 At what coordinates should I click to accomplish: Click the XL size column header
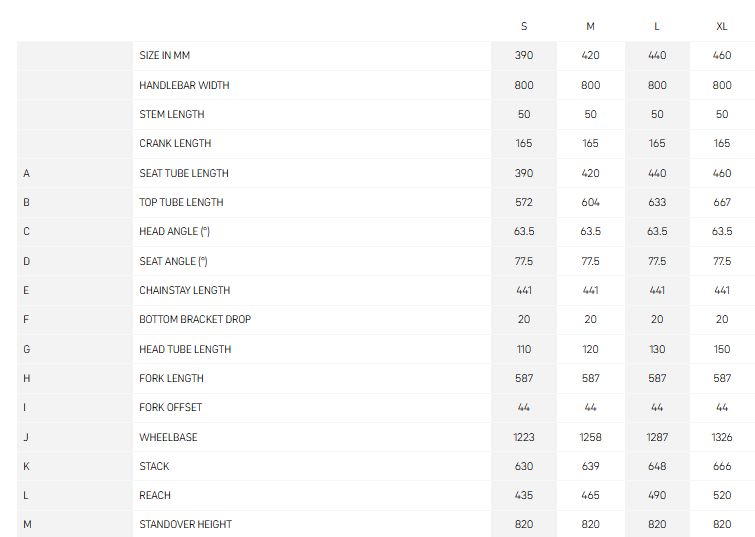722,26
